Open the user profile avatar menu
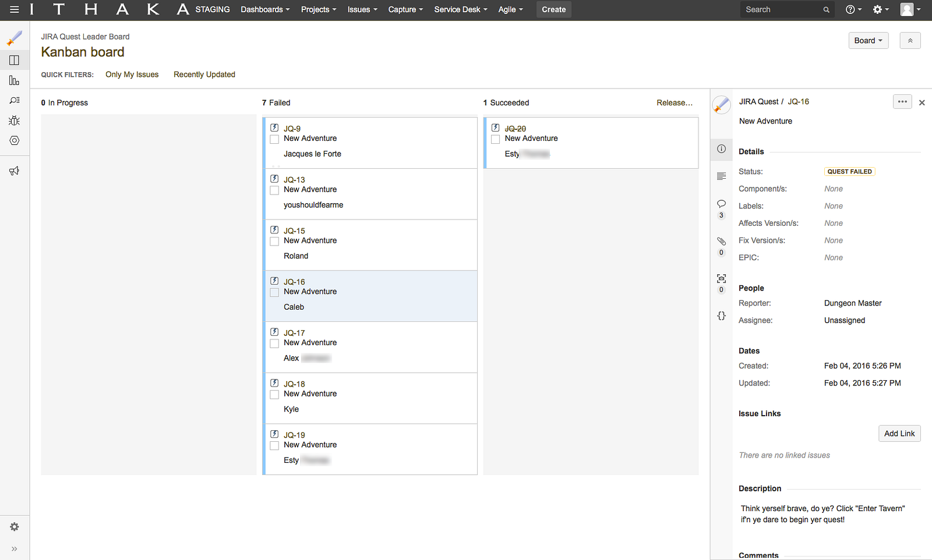 [x=910, y=9]
